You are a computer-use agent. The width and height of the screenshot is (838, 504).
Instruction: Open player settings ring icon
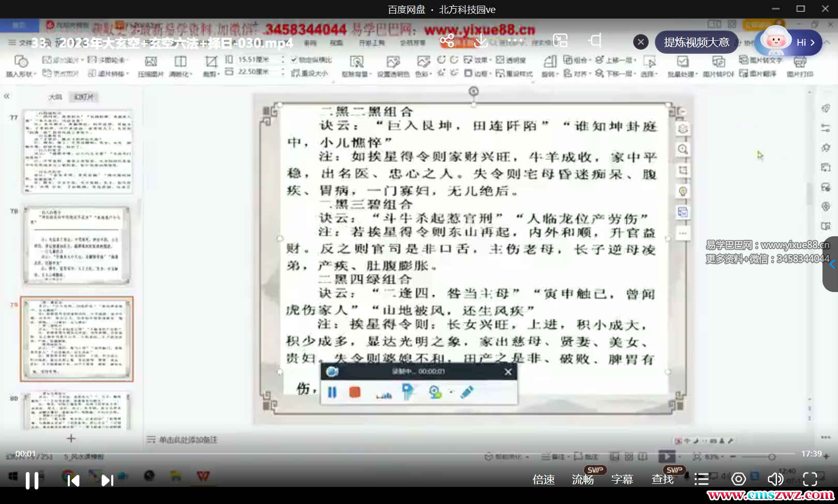[x=738, y=479]
